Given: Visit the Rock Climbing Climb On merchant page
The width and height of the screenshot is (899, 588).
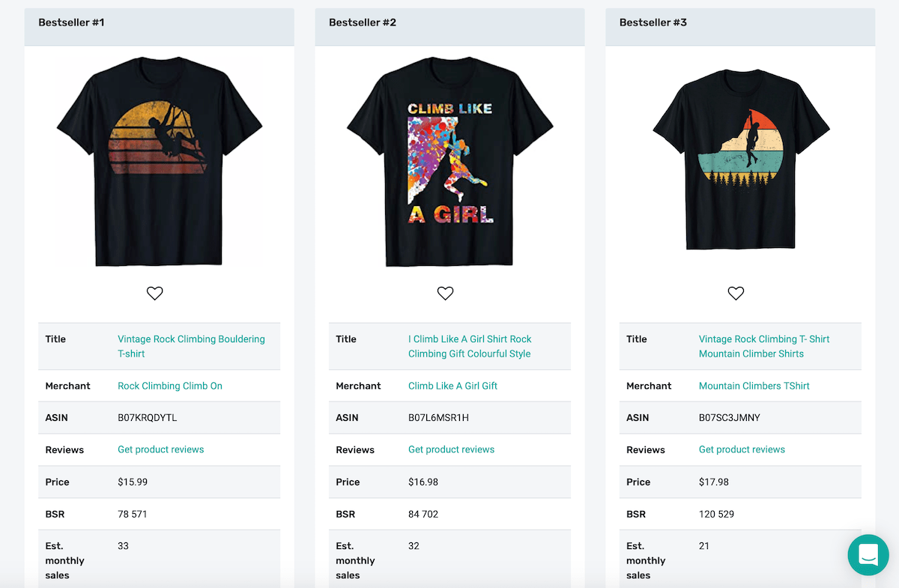Looking at the screenshot, I should [169, 386].
